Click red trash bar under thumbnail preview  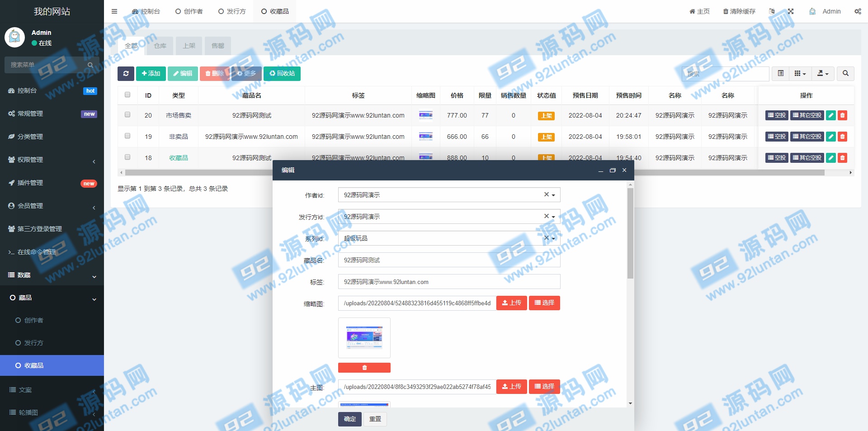(x=364, y=368)
